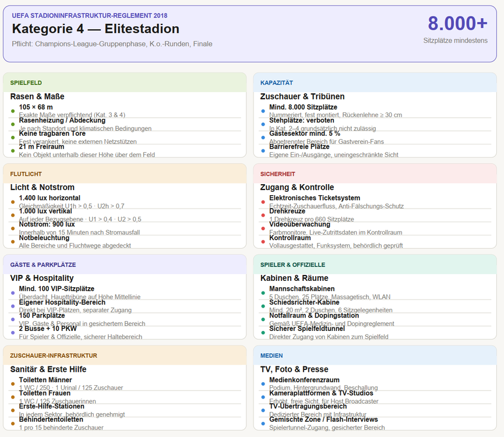Click '21 m Freiraum' entry
Viewport: 504px width, 437px height.
[x=41, y=146]
